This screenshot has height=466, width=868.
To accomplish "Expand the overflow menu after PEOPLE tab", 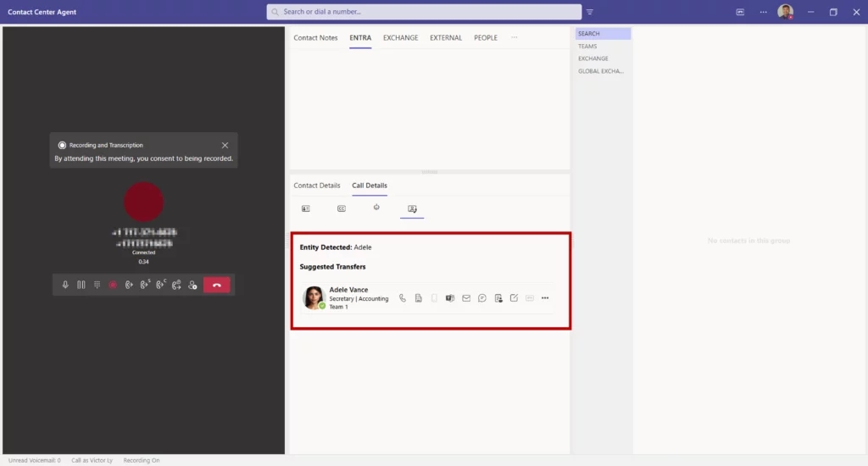I will pos(514,38).
